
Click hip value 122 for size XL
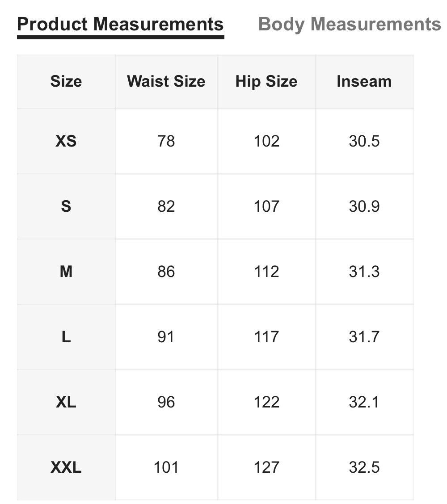click(x=266, y=402)
